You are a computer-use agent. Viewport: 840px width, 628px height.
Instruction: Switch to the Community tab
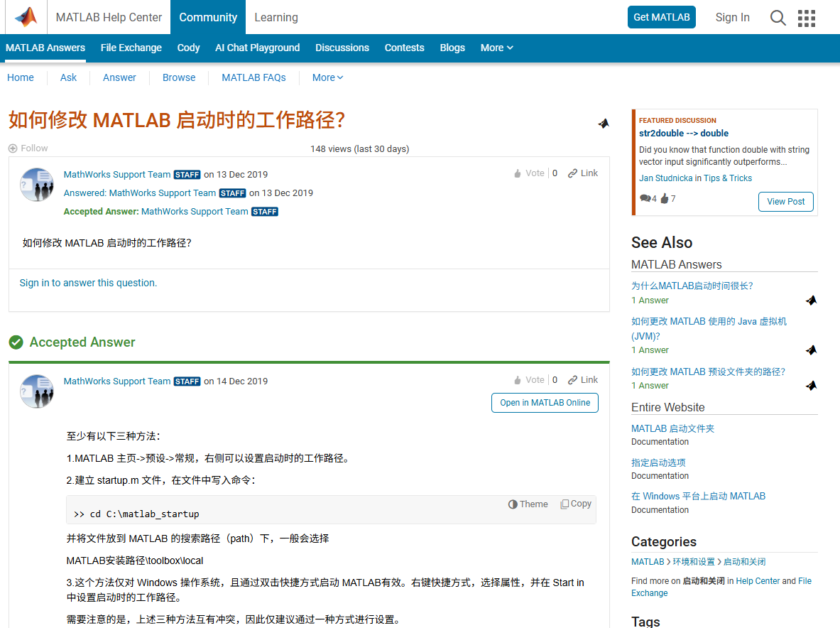208,18
